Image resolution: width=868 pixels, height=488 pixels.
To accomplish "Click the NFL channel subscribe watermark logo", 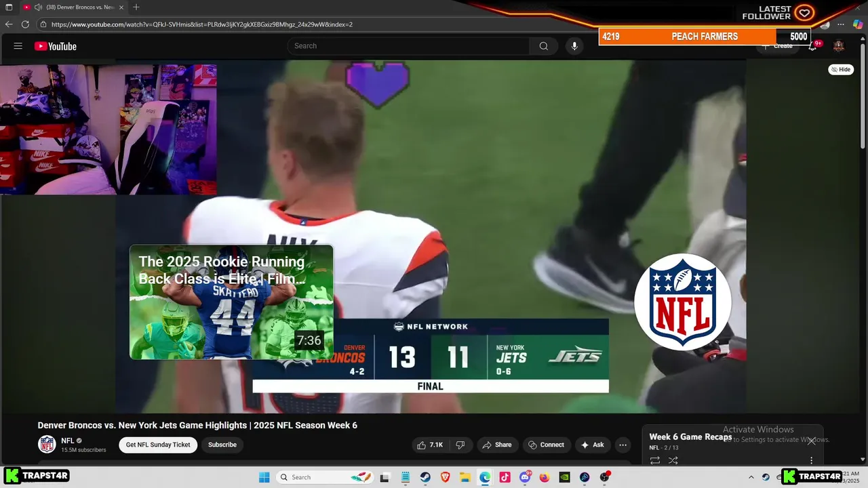I will [x=683, y=302].
